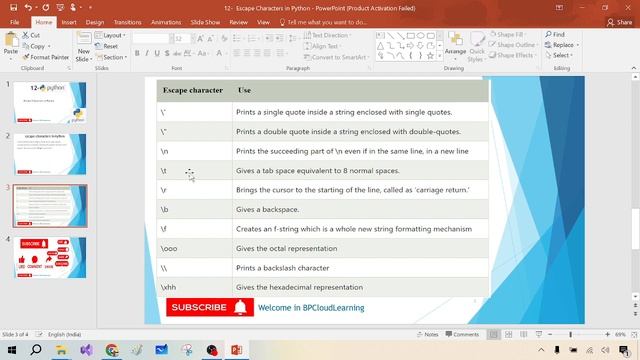This screenshot has width=640, height=360.
Task: Select slide 4 thumbnail with Subscribe graphic
Action: point(50,258)
